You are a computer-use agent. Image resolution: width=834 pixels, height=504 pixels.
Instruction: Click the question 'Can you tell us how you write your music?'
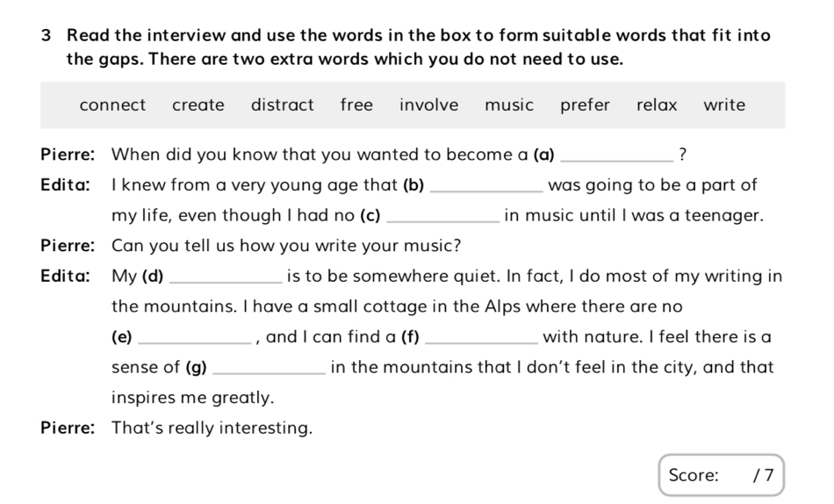[x=286, y=246]
